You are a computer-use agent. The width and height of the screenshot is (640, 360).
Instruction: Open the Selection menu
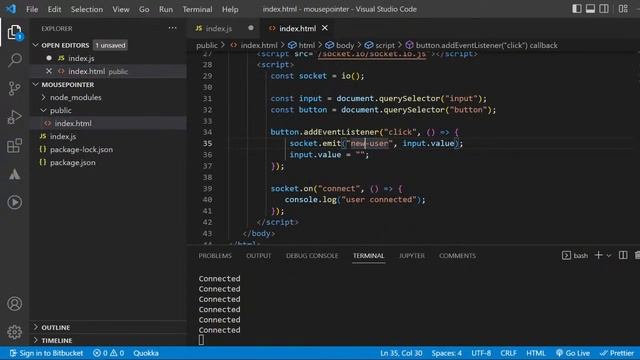(87, 9)
